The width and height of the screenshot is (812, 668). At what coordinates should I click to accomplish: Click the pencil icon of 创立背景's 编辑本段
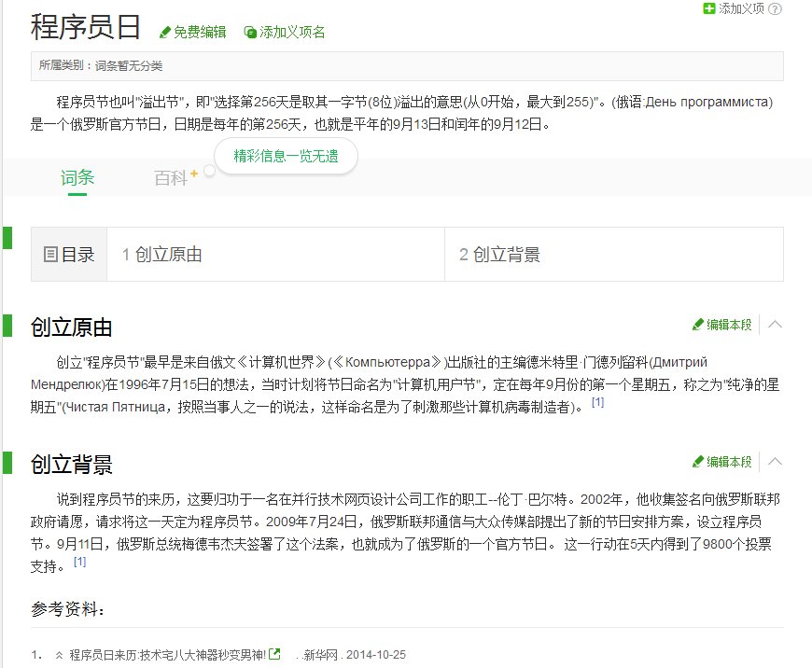[x=697, y=461]
